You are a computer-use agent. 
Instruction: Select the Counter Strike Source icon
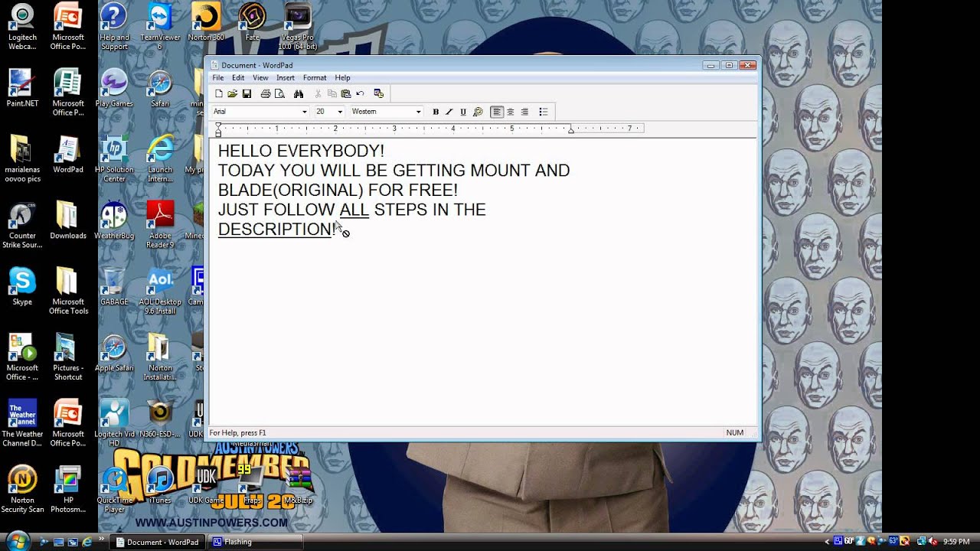[x=22, y=225]
